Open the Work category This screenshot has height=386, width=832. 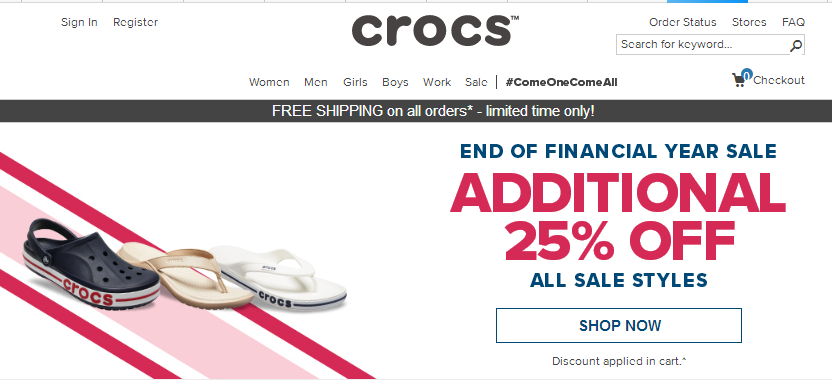coord(437,82)
